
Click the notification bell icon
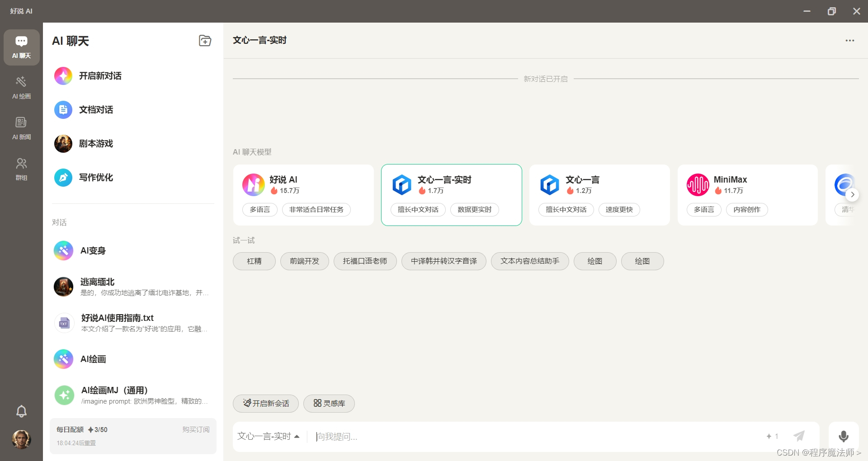click(21, 411)
